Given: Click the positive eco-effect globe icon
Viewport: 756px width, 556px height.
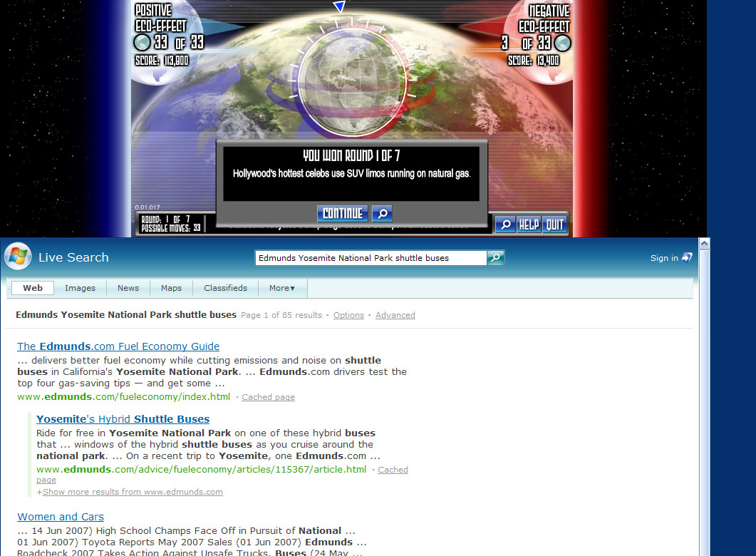Looking at the screenshot, I should (x=143, y=43).
